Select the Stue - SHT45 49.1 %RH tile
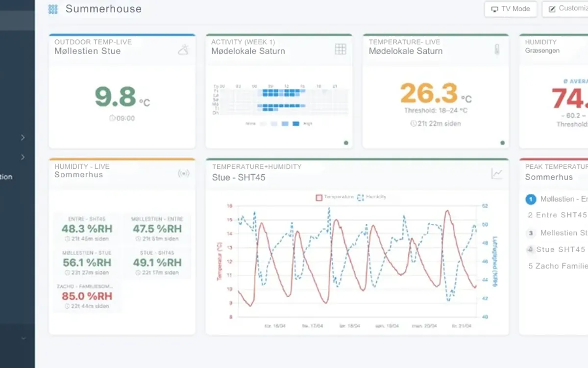This screenshot has width=588, height=368. pyautogui.click(x=157, y=263)
